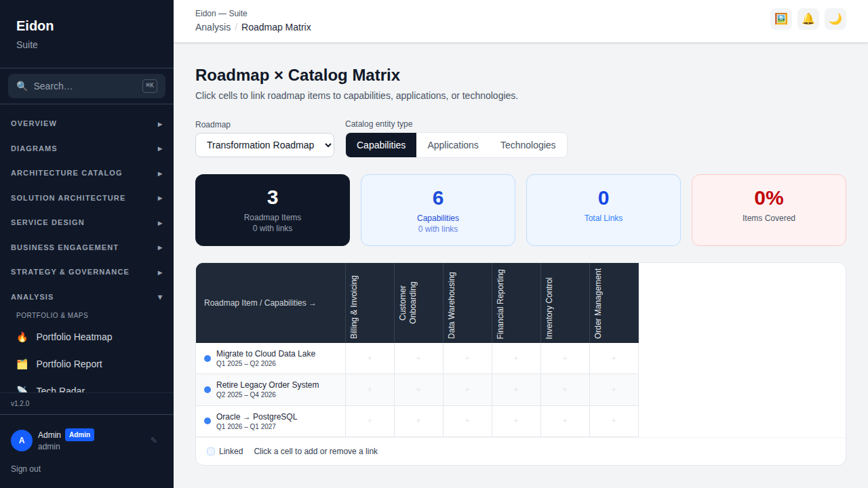Click the Admin avatar circle
The height and width of the screenshot is (488, 868).
coord(22,441)
